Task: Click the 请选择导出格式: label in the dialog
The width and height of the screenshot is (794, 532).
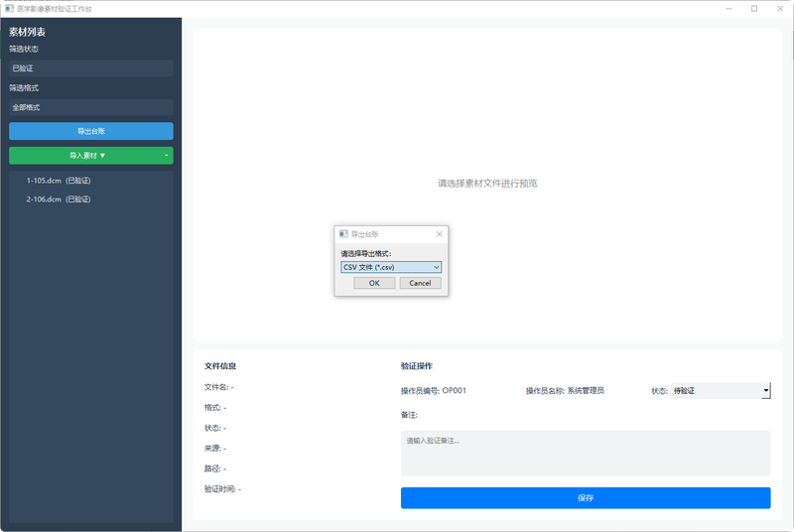Action: (366, 254)
